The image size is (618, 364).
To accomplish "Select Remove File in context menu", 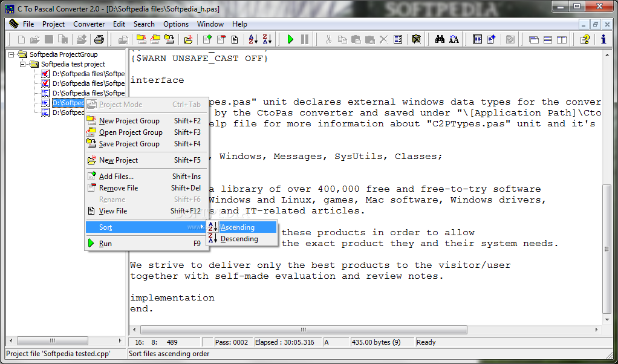I will [x=146, y=188].
